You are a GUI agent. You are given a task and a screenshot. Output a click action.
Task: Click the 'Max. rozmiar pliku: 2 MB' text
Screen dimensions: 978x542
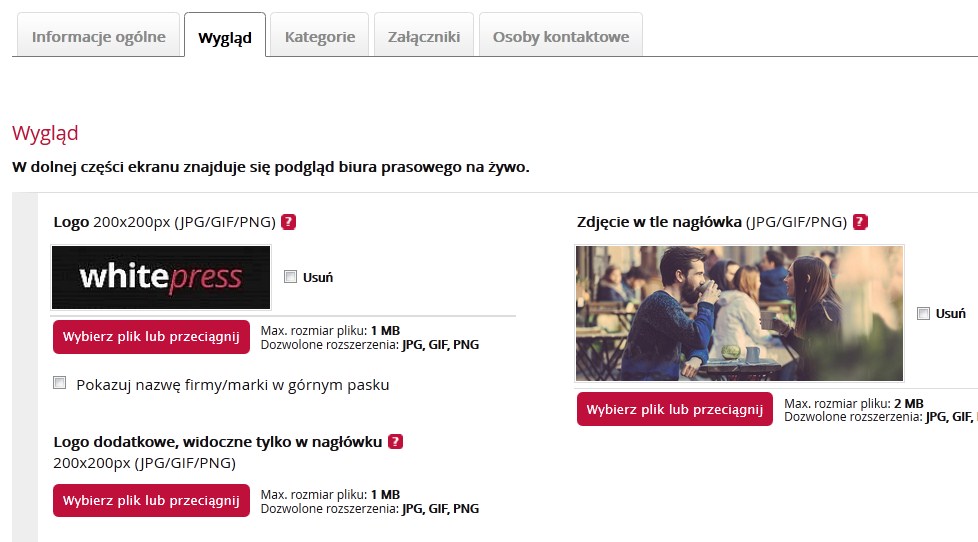tap(854, 403)
